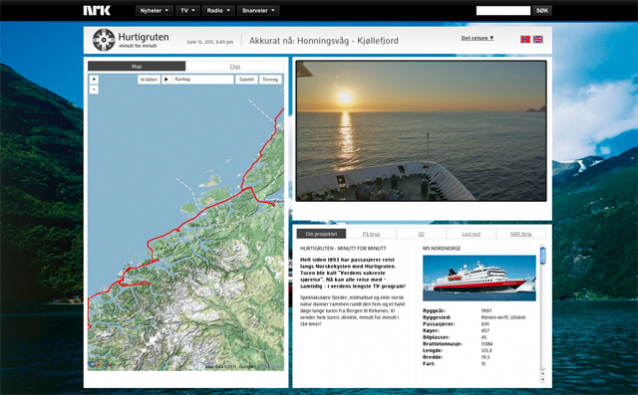Open the NRK Beta tab
This screenshot has height=395, width=638.
click(x=521, y=234)
